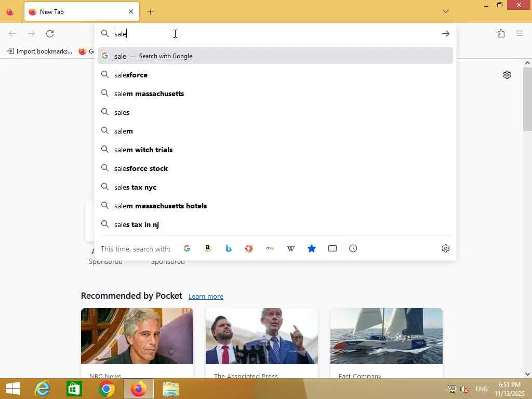Open network tray icon
Viewport: 532px width, 399px height.
click(x=452, y=389)
